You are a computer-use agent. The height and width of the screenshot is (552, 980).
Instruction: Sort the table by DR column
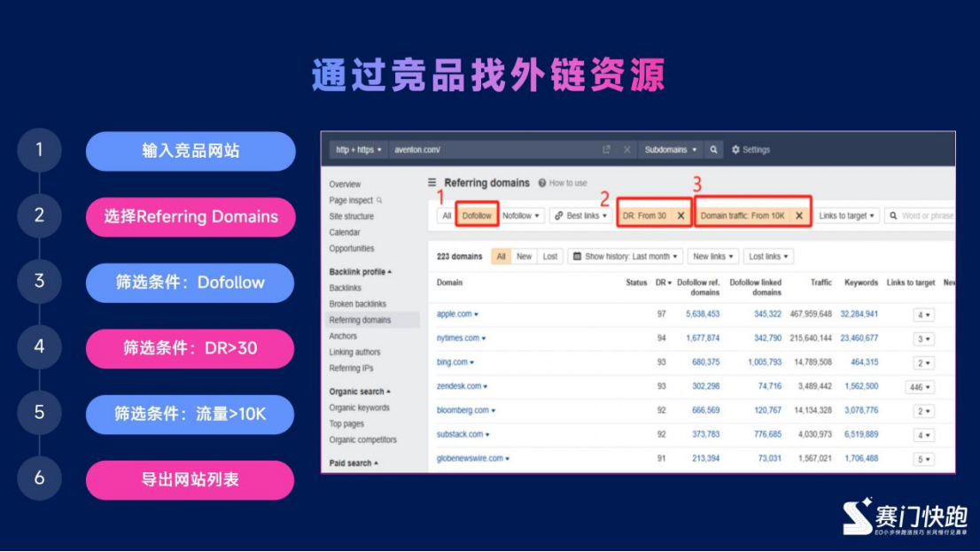[x=662, y=283]
